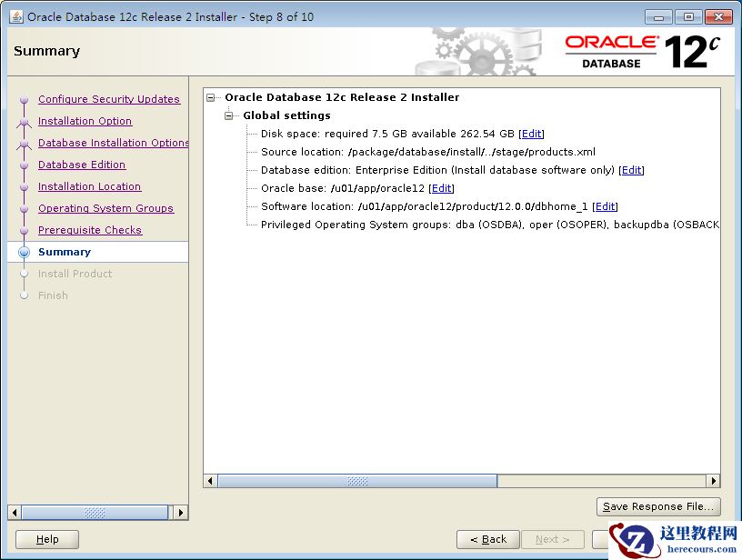The width and height of the screenshot is (742, 560).
Task: Open the Database Installation Options step
Action: (x=113, y=143)
